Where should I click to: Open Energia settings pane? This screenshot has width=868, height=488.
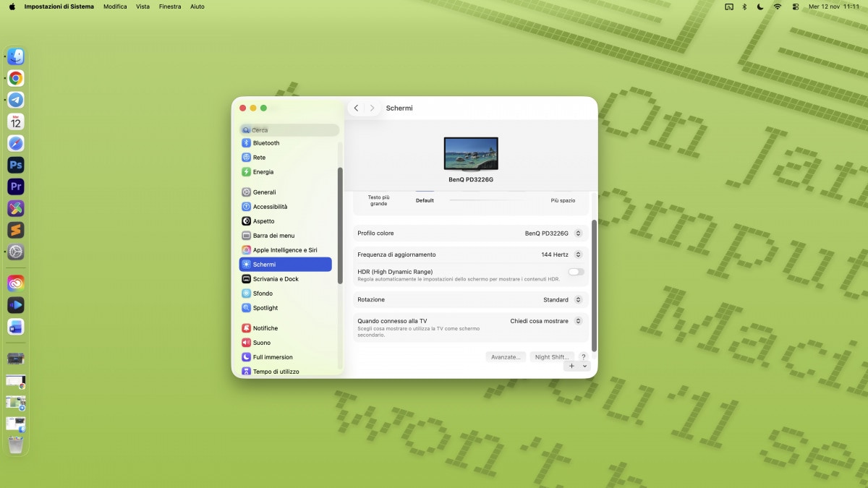(x=263, y=172)
